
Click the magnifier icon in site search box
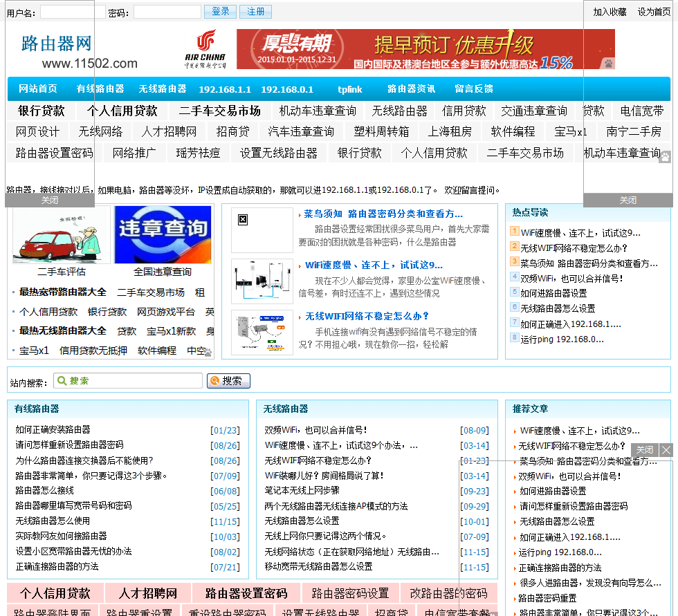pos(62,380)
